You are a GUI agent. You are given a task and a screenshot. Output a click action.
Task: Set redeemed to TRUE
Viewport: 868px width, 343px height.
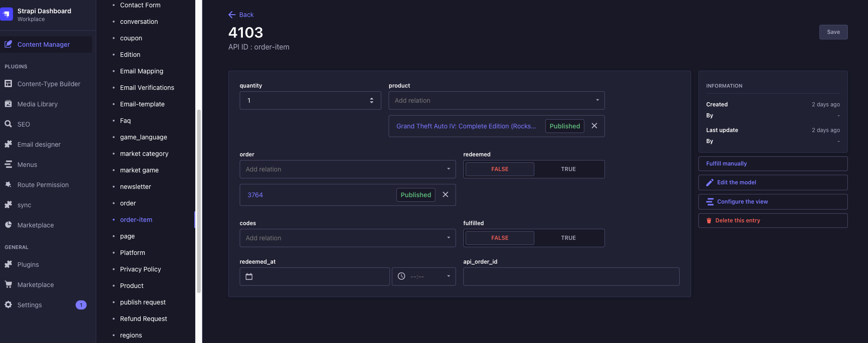pyautogui.click(x=568, y=169)
